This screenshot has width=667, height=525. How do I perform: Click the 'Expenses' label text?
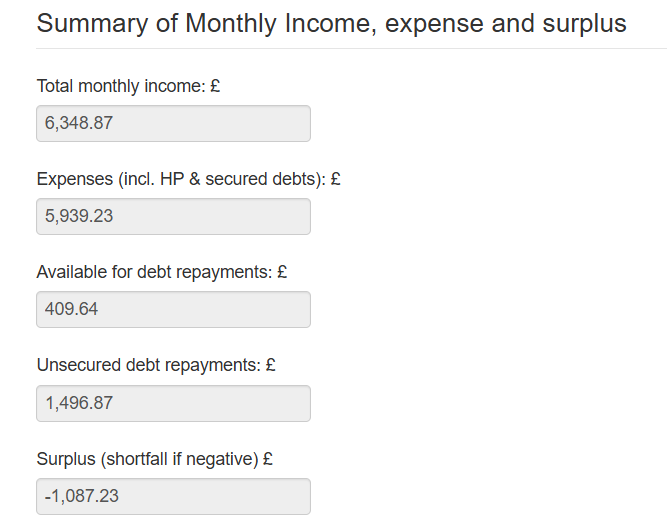[72, 179]
